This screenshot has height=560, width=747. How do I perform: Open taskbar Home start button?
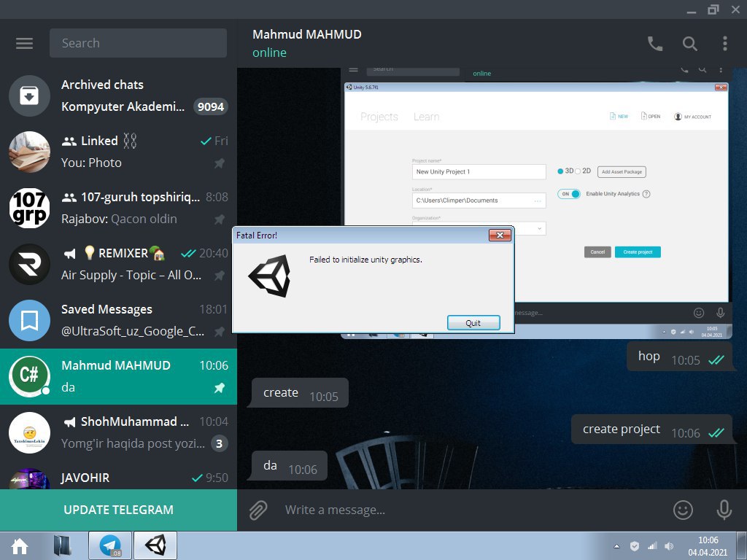(x=20, y=545)
